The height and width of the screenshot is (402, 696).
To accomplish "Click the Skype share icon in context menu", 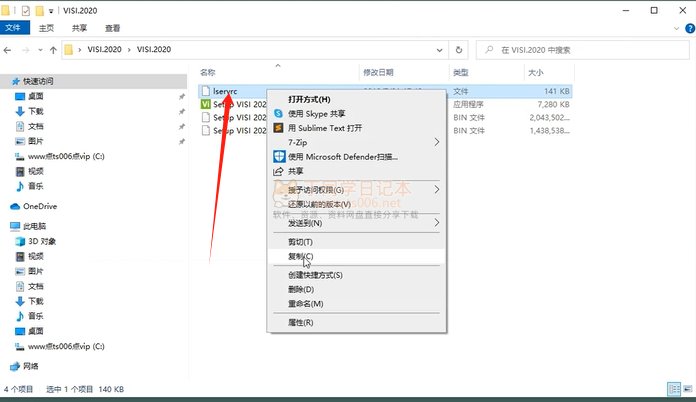I will click(279, 114).
